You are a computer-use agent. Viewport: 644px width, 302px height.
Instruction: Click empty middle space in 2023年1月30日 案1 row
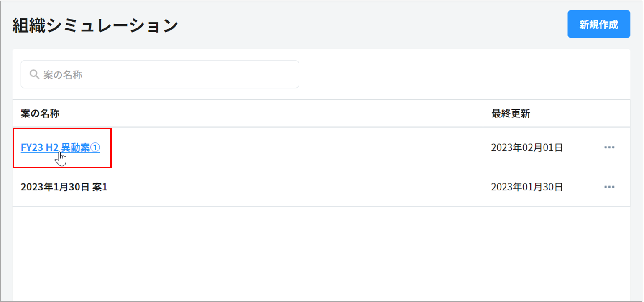[x=293, y=187]
